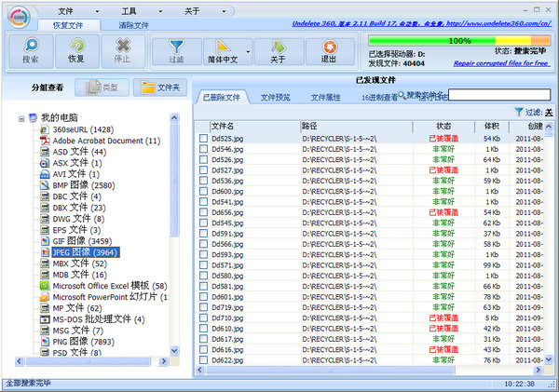559x392 pixels.
Task: Click the Undelete 360 application logo orb
Action: tap(16, 16)
